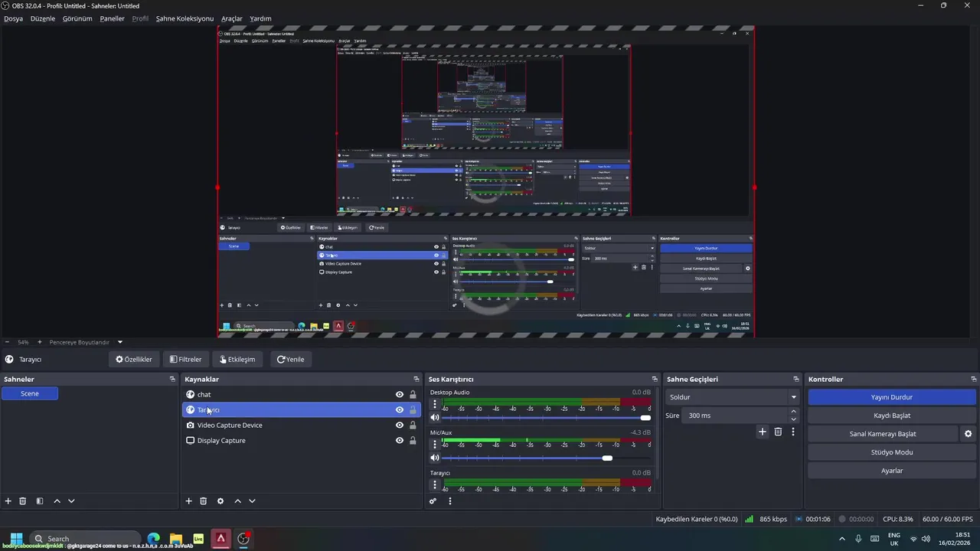Open Soldur transition dropdown
The width and height of the screenshot is (980, 551).
click(733, 397)
